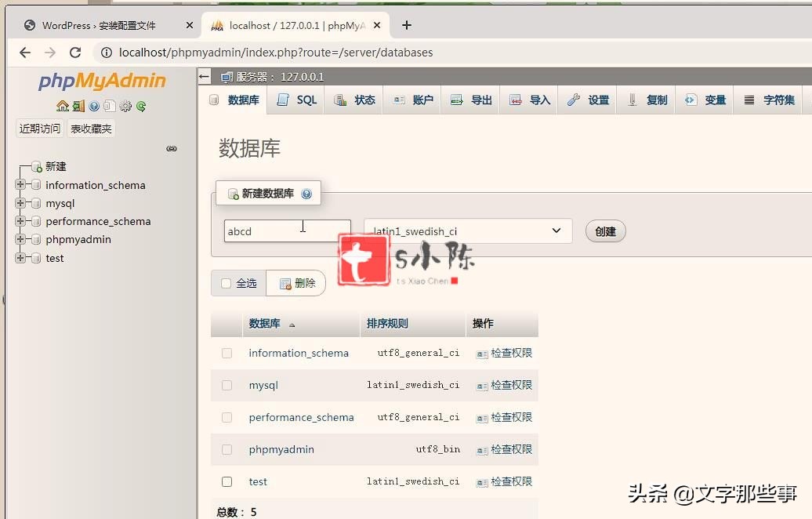Screen dimensions: 812x519
Task: Click 检查权限 icon for information_schema row
Action: [482, 354]
